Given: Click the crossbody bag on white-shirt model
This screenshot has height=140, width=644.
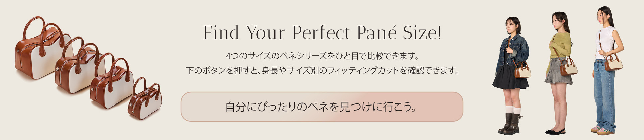Looking at the screenshot, I should click(613, 62).
